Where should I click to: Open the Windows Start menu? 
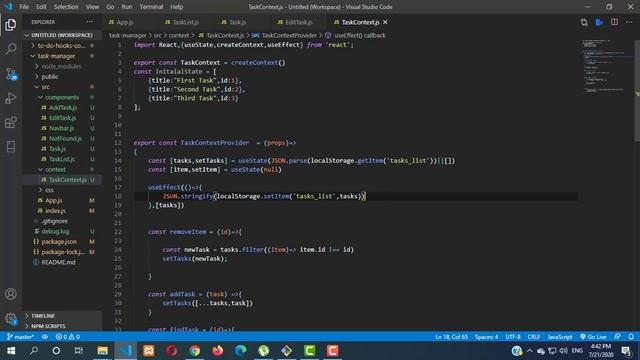tap(11, 351)
